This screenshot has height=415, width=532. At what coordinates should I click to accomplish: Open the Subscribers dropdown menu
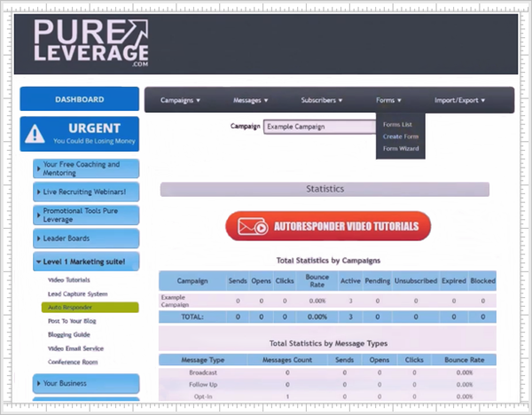pos(322,100)
